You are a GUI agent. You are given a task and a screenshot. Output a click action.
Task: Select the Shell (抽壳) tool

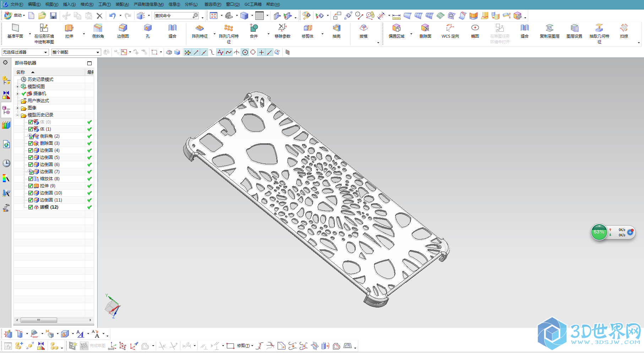tap(337, 31)
